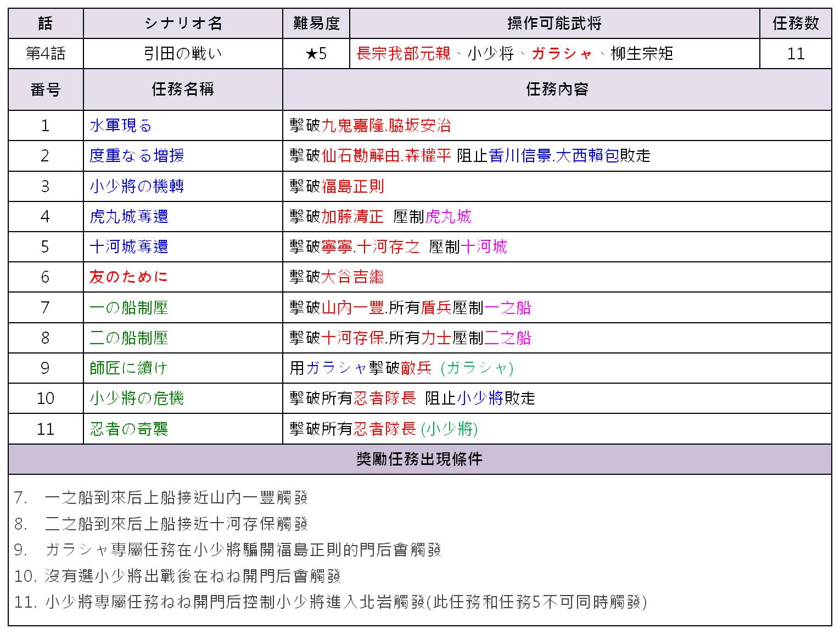Screen dimensions: 840x634
Task: Click the content '擊破所有忍者隊長 (小少將)'
Action: 384,429
